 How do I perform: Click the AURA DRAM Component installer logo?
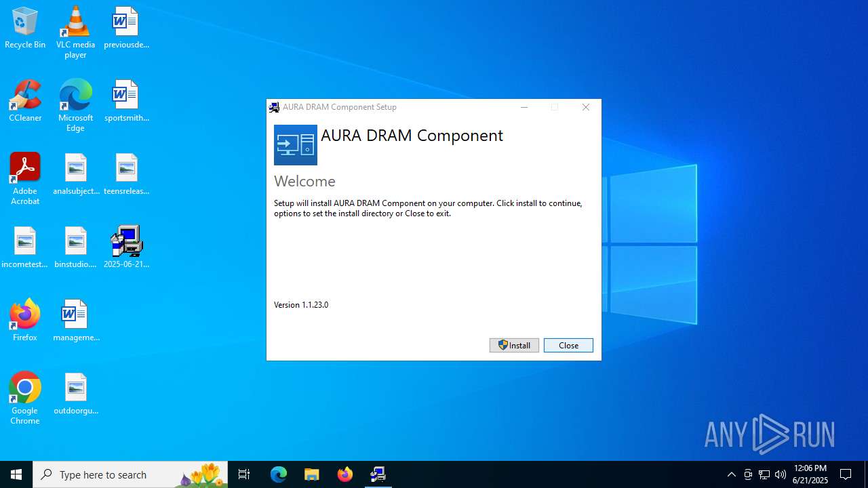(296, 145)
